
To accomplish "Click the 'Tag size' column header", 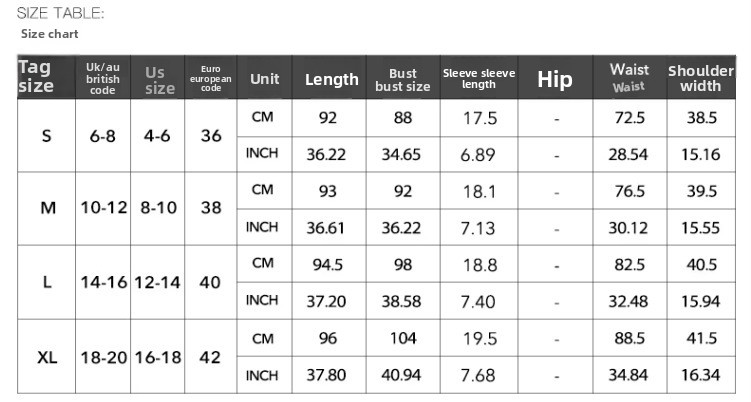I will pos(46,77).
